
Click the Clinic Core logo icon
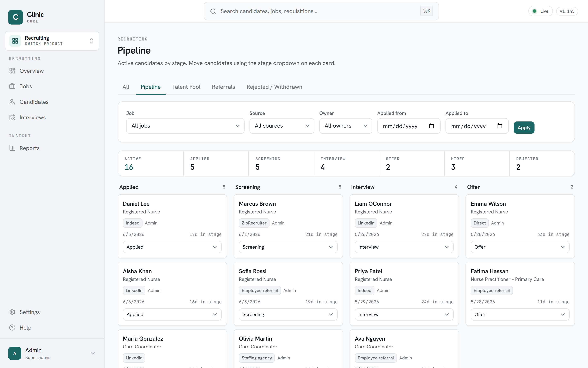(16, 17)
